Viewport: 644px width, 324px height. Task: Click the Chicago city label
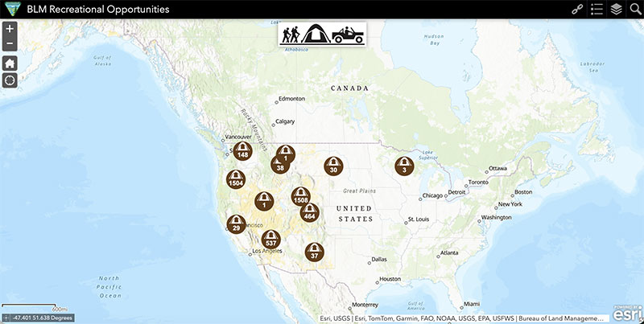click(x=433, y=195)
